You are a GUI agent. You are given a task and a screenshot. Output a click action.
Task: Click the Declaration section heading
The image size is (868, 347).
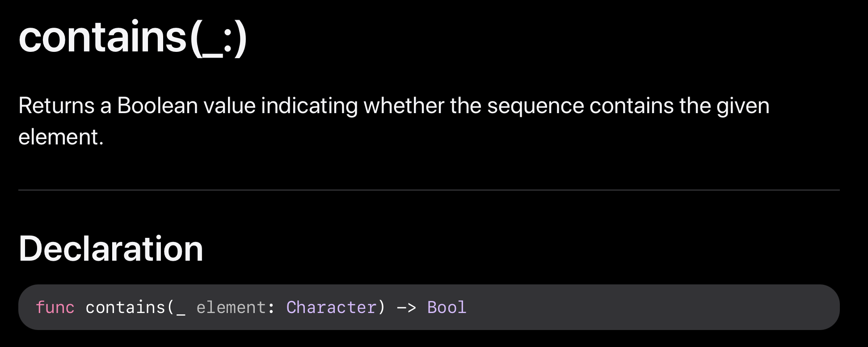(x=111, y=249)
